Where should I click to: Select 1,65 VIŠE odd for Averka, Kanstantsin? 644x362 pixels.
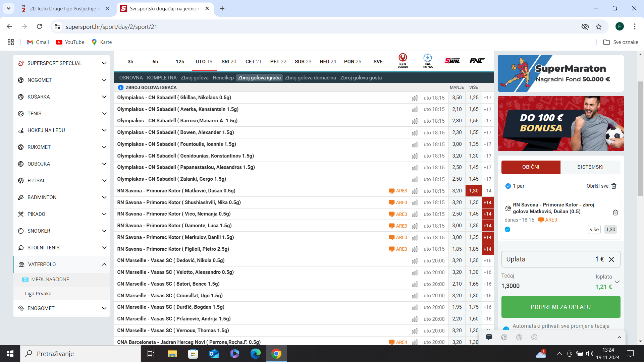pos(474,109)
